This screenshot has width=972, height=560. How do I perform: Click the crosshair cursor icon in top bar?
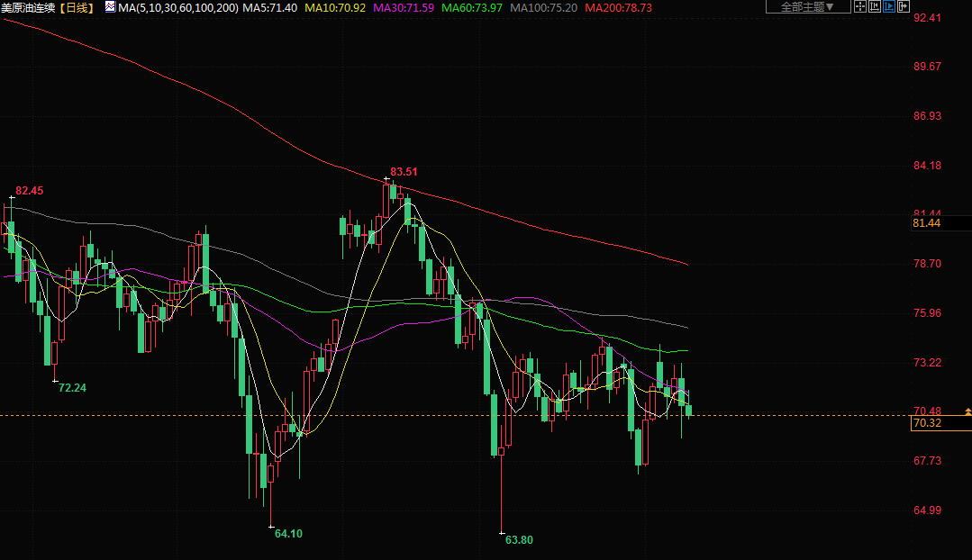pos(859,6)
